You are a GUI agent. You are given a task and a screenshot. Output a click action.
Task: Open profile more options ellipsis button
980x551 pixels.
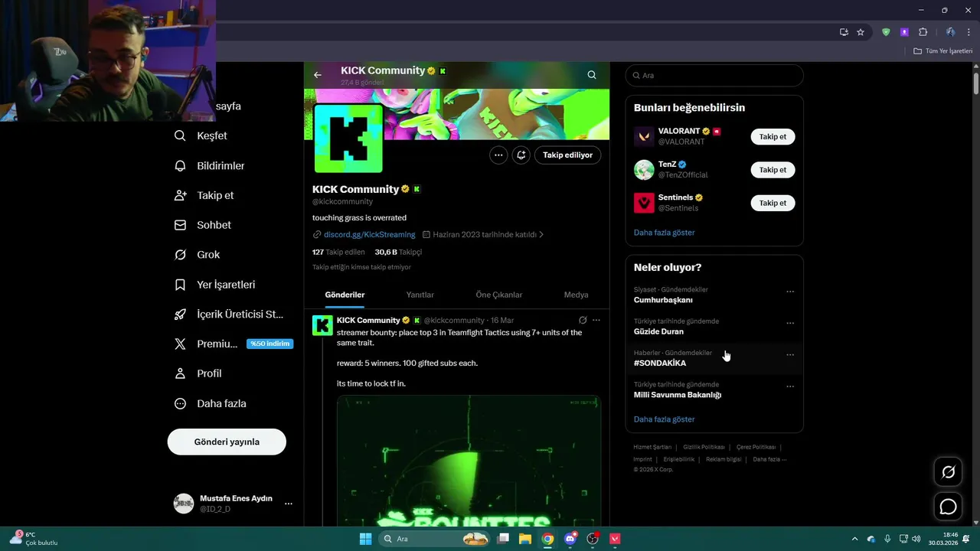[x=498, y=155]
